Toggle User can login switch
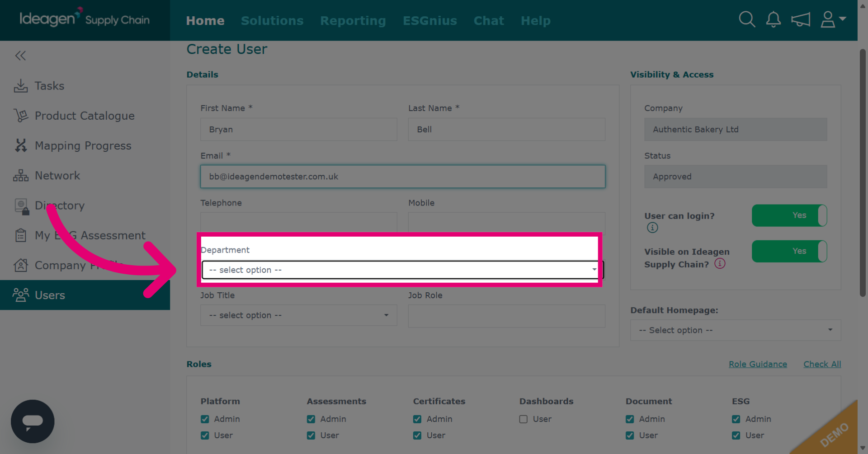This screenshot has width=868, height=454. tap(789, 215)
